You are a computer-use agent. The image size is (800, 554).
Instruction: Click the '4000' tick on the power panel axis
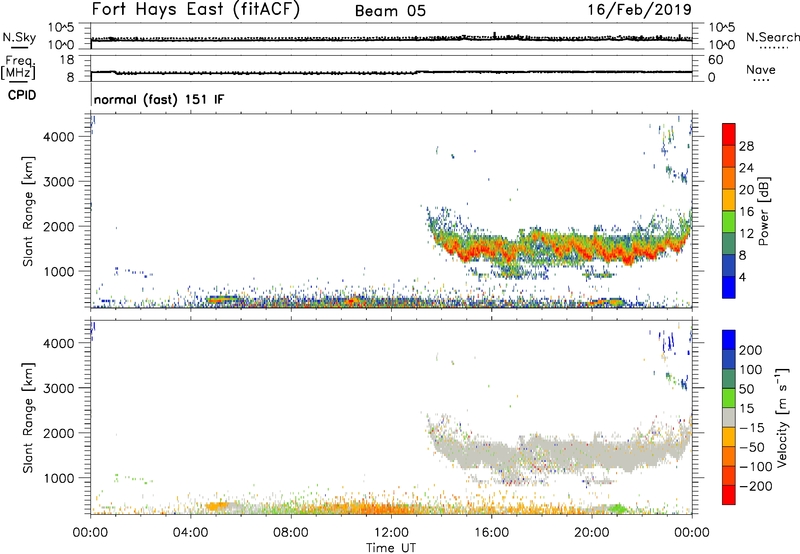[59, 137]
